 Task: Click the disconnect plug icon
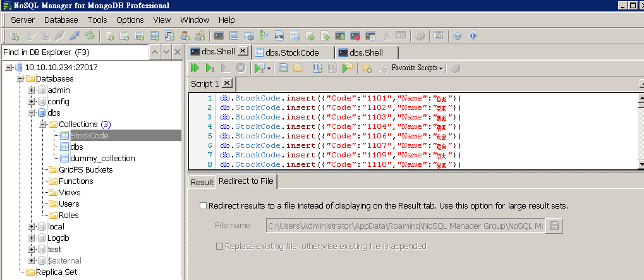point(75,36)
